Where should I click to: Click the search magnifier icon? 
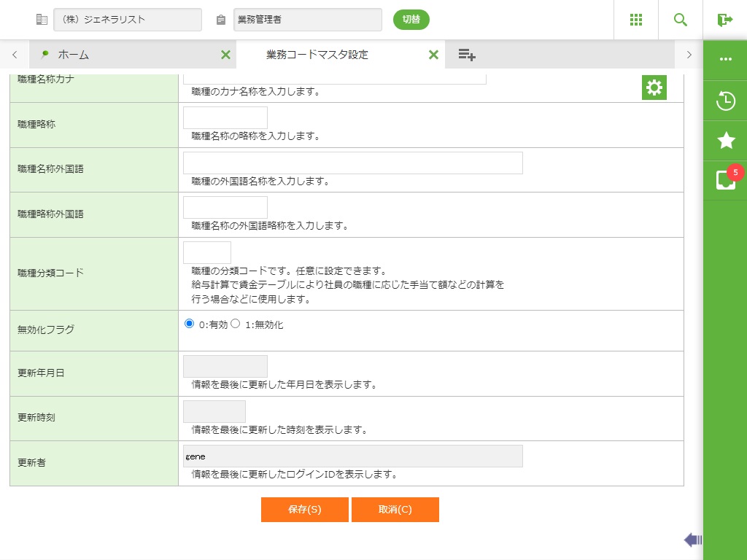click(681, 20)
